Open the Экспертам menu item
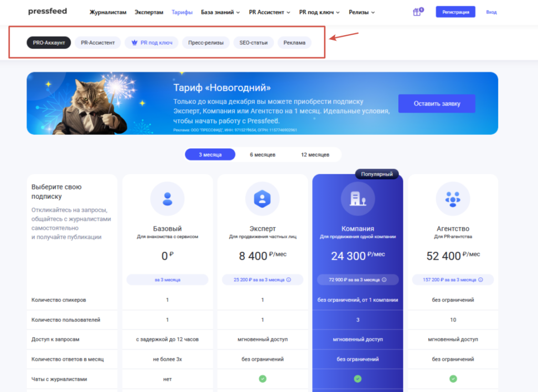Viewport: 538px width, 392px height. 149,13
